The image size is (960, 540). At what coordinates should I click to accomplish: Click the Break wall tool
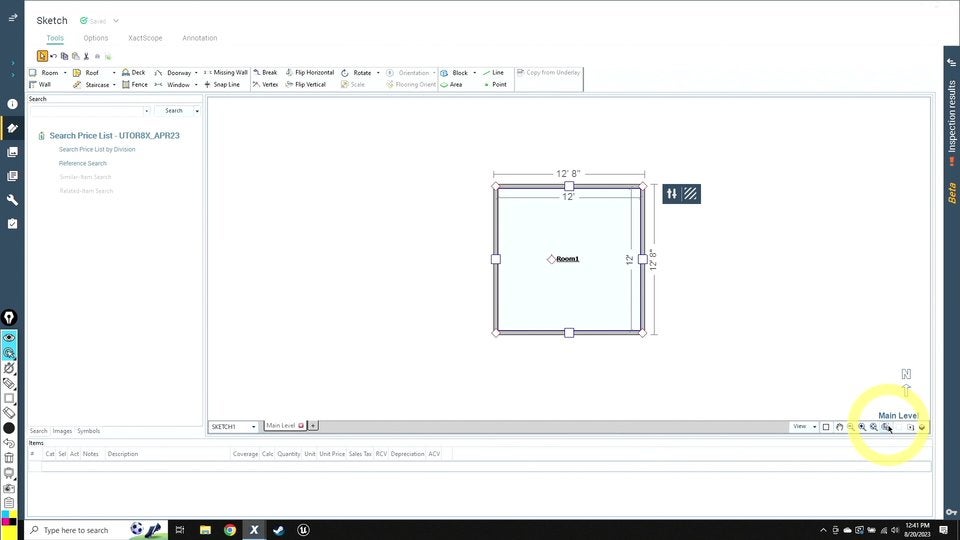click(x=265, y=73)
